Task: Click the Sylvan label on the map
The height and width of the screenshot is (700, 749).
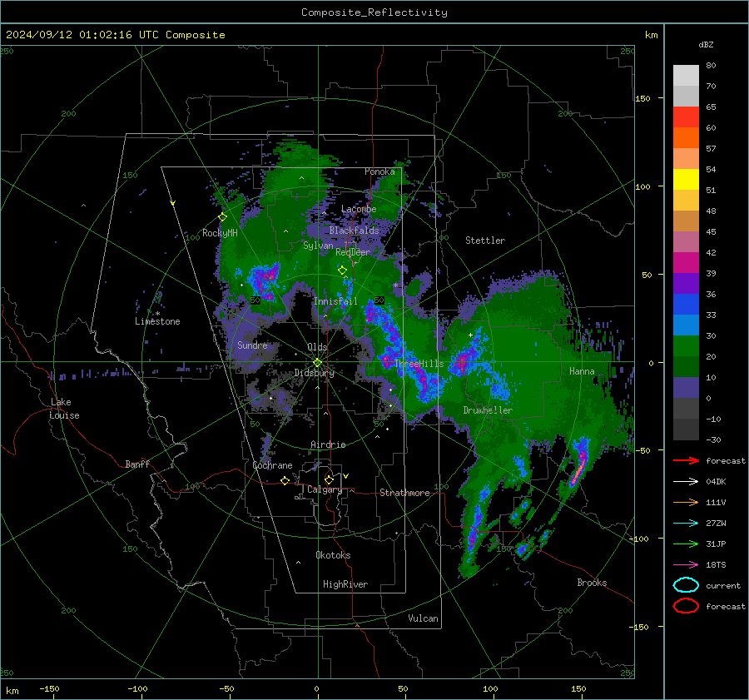Action: [x=318, y=246]
